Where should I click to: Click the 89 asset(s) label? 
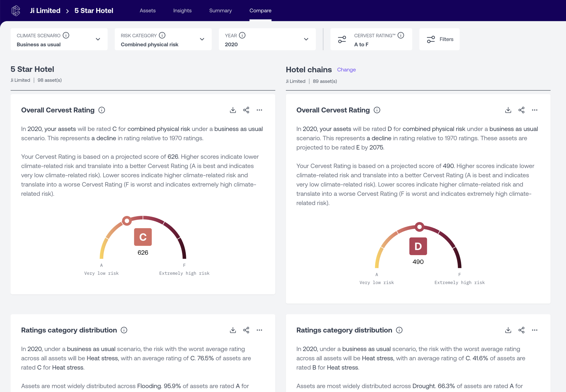[x=325, y=81]
